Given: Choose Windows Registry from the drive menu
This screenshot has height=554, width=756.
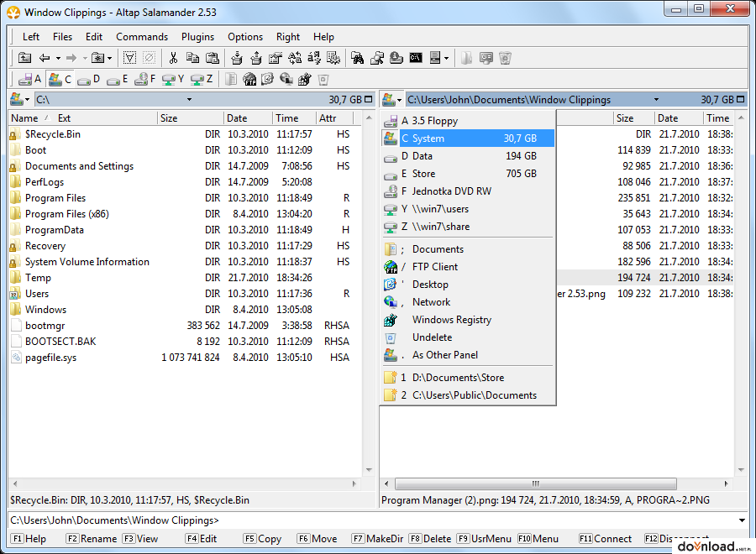Looking at the screenshot, I should (468, 320).
